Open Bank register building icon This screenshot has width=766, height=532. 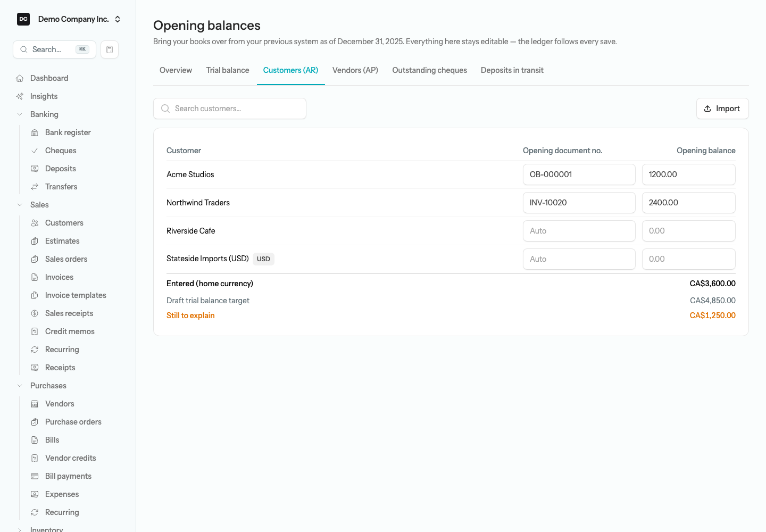[35, 132]
